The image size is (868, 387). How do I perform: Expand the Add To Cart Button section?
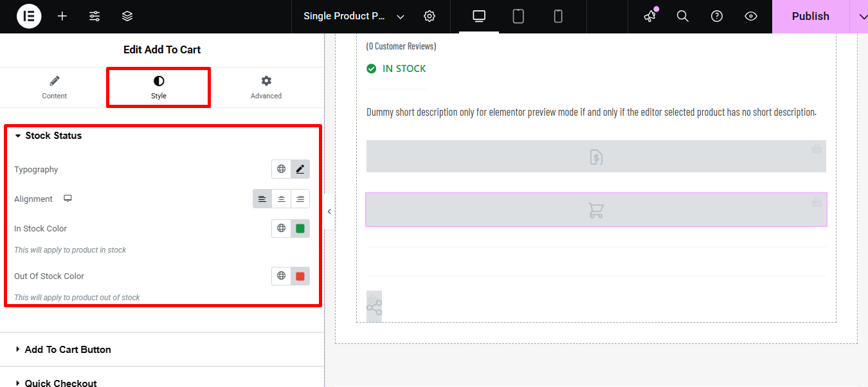pyautogui.click(x=68, y=349)
